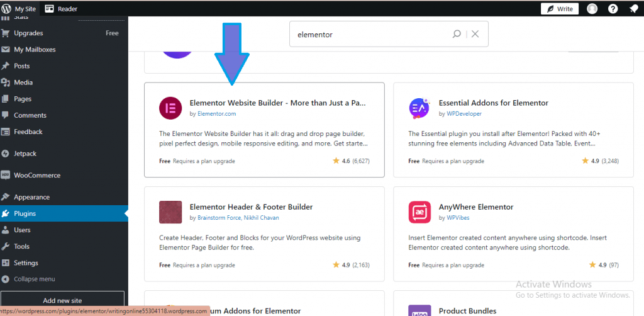Screen dimensions: 644x316
Task: Open Users in the sidebar
Action: 64,230
